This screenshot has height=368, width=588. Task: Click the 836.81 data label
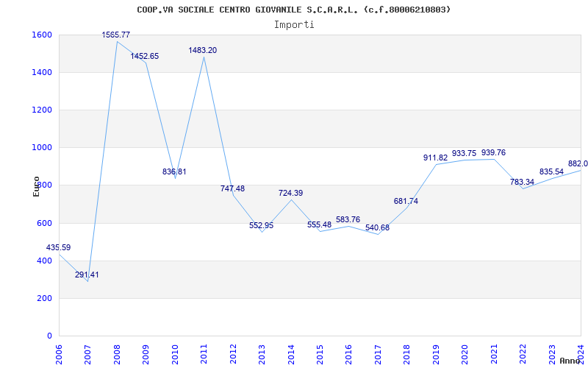point(174,171)
